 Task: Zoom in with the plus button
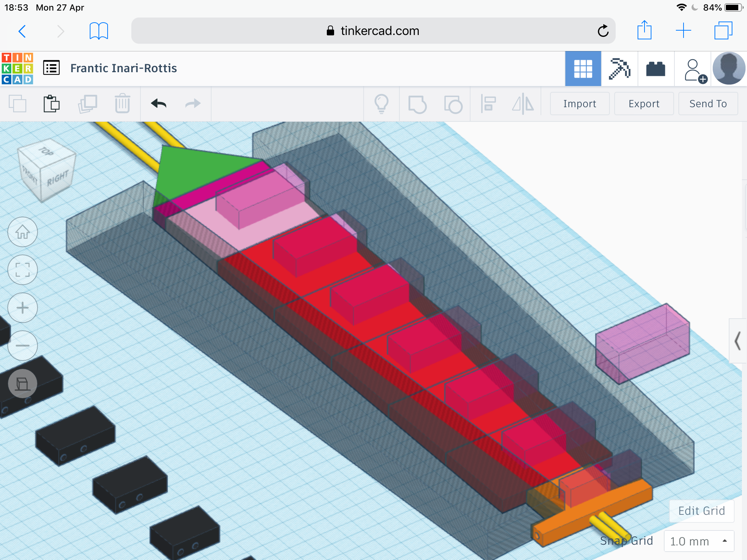tap(23, 308)
